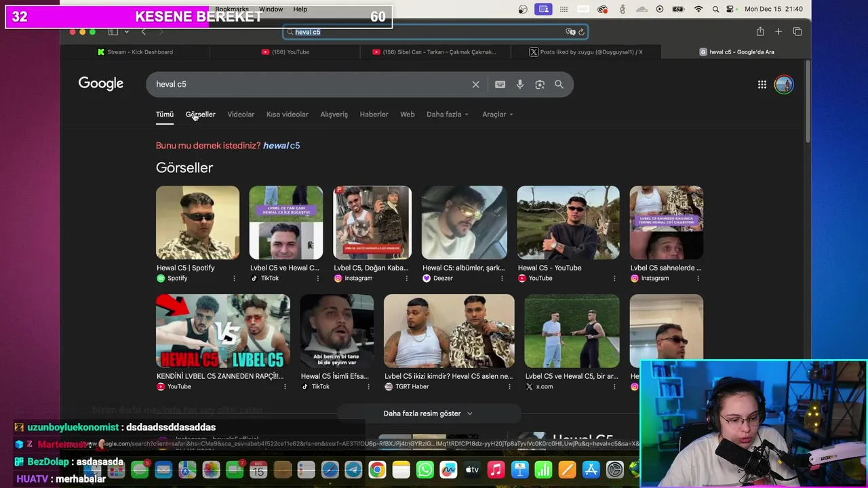
Task: Clear the Google search box with X
Action: pos(475,85)
